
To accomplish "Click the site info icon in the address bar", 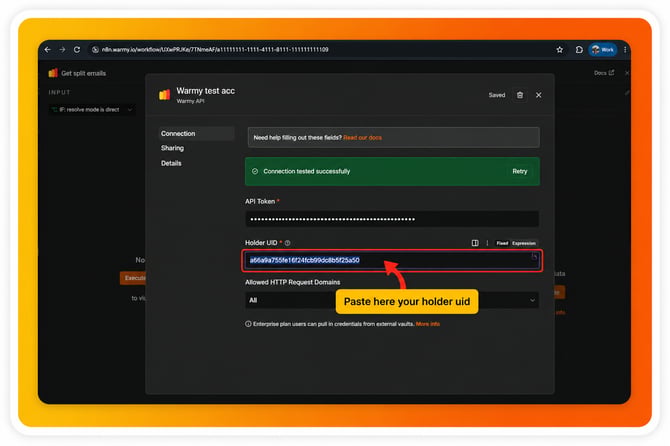I will (x=95, y=50).
